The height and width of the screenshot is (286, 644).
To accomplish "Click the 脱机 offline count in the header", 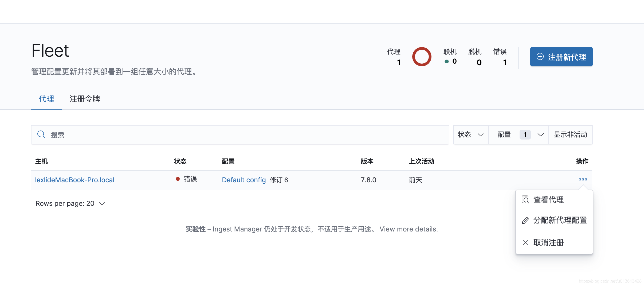I will (475, 57).
